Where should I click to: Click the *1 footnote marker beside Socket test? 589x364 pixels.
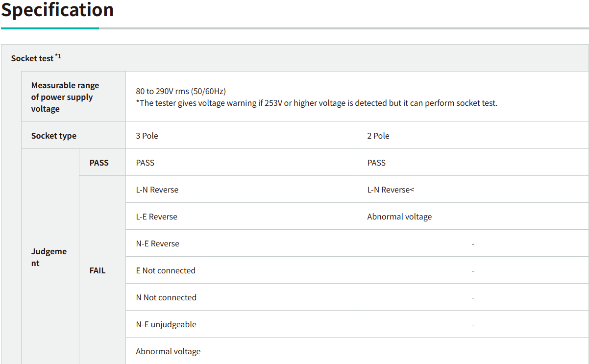point(58,56)
